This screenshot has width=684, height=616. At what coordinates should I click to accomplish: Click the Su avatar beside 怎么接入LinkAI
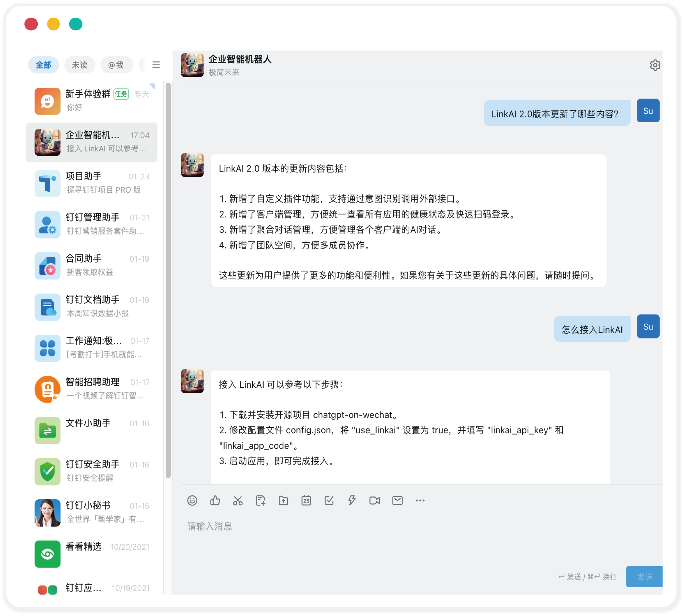[x=648, y=326]
